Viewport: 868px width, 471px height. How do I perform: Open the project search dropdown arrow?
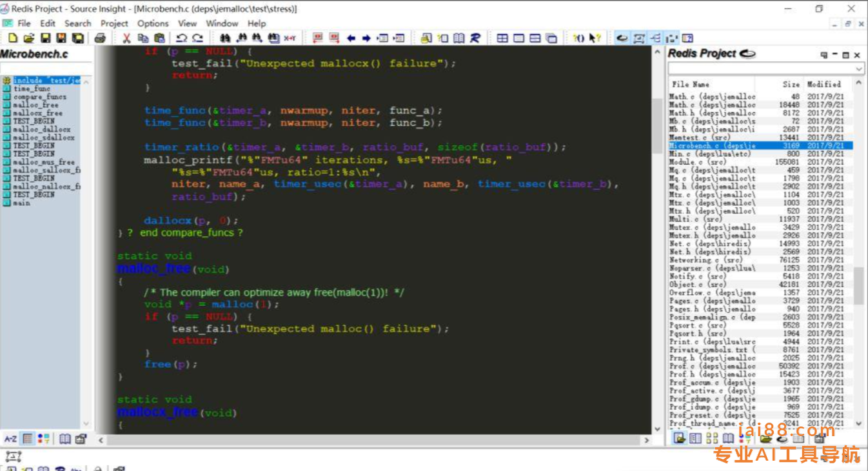(859, 68)
